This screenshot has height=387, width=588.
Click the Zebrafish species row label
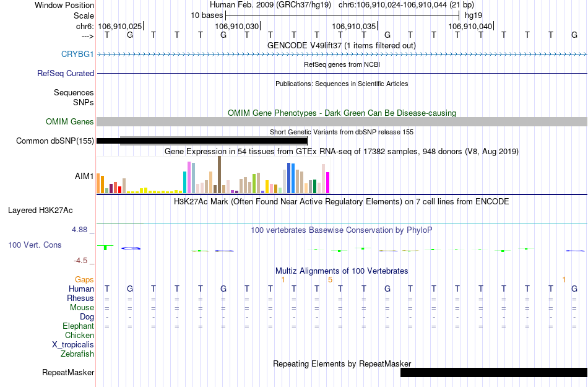coord(77,354)
